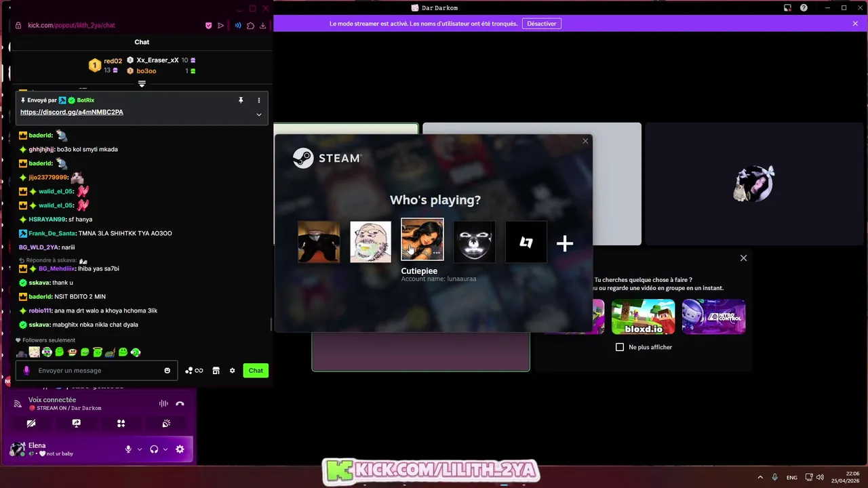Click the send arrow icon in browser bar

click(x=221, y=26)
